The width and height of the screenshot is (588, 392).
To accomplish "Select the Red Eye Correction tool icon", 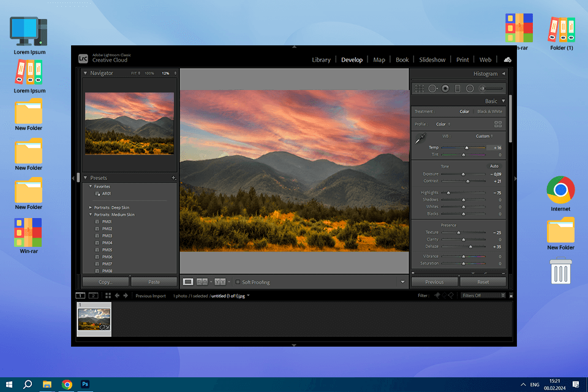I will pyautogui.click(x=445, y=89).
